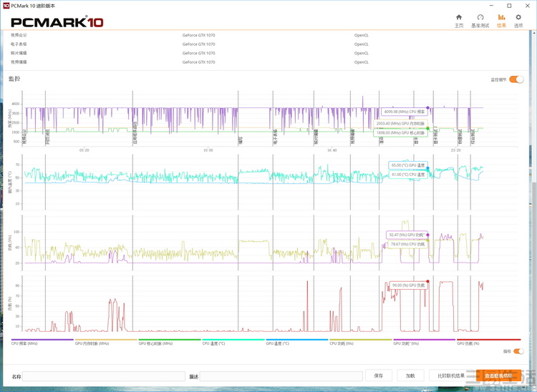537x392 pixels.
Task: Go to the 主页 home icon
Action: tap(459, 20)
